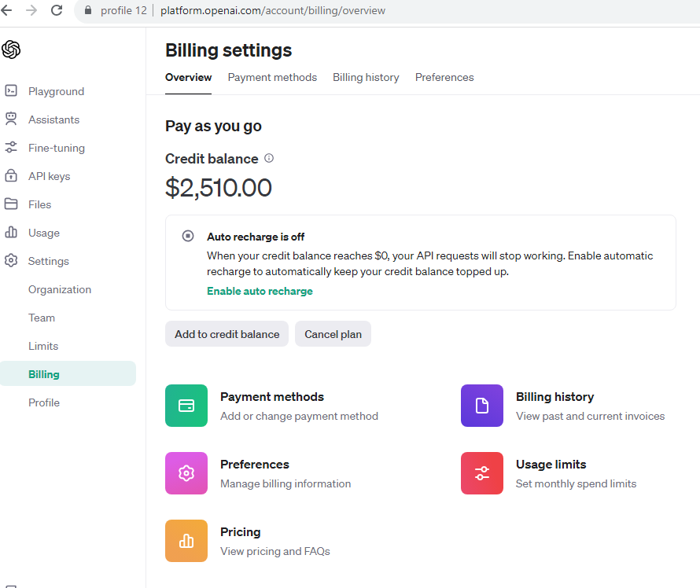
Task: Open the Overview tab
Action: pyautogui.click(x=189, y=77)
